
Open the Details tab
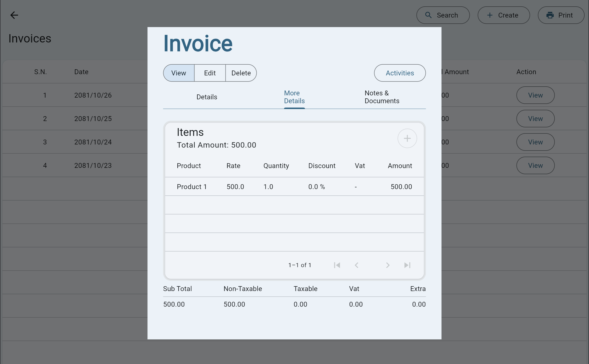coord(207,97)
